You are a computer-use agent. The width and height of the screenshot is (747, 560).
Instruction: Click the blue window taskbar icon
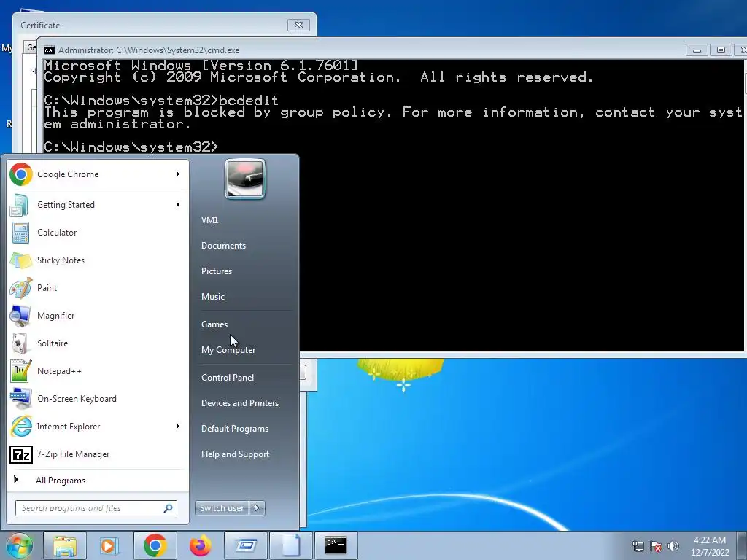[245, 545]
